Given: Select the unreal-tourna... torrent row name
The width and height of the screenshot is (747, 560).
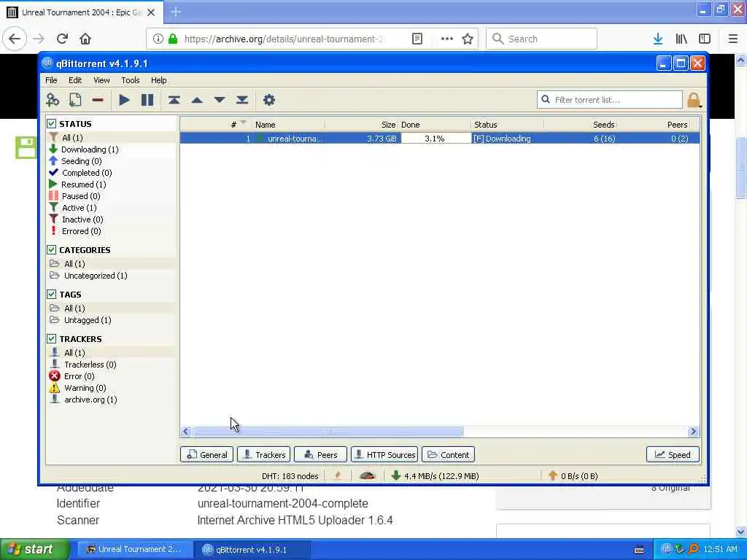Looking at the screenshot, I should click(x=295, y=139).
